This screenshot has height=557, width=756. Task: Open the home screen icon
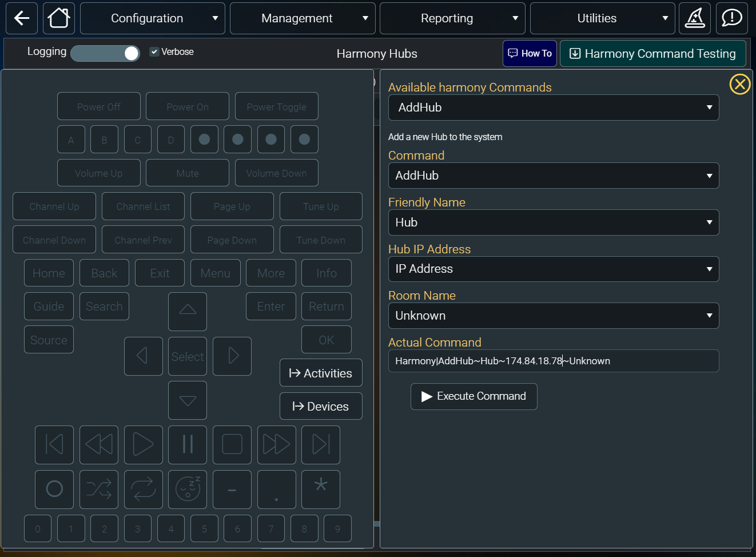[x=59, y=18]
